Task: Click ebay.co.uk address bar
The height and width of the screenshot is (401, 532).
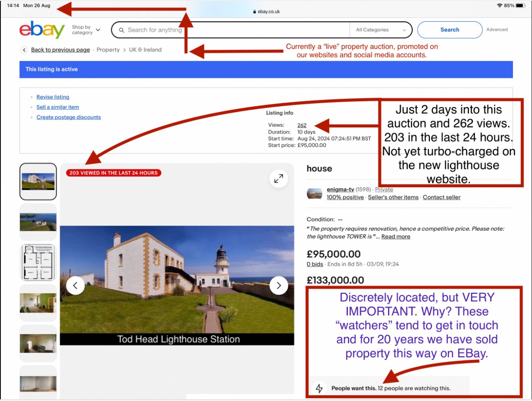Action: 266,11
